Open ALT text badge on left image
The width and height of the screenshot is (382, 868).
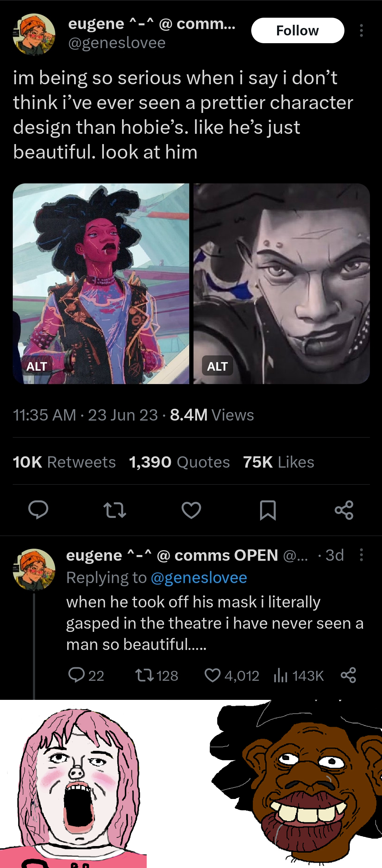37,366
